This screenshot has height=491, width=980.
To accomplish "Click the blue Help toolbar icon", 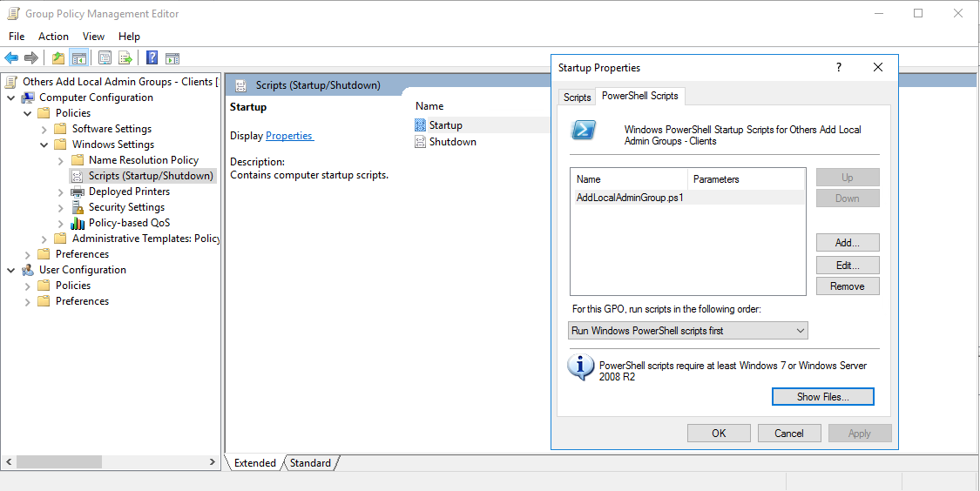I will [x=152, y=58].
